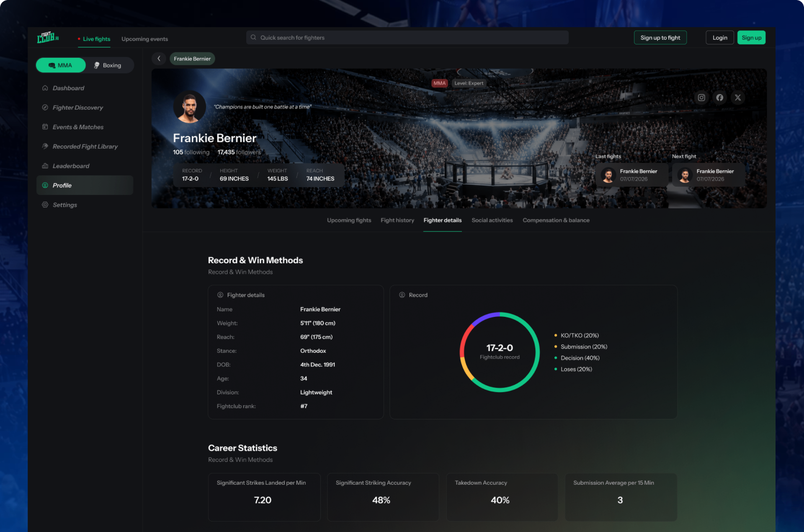Open the Live fights tab
Image resolution: width=804 pixels, height=532 pixels.
(94, 39)
